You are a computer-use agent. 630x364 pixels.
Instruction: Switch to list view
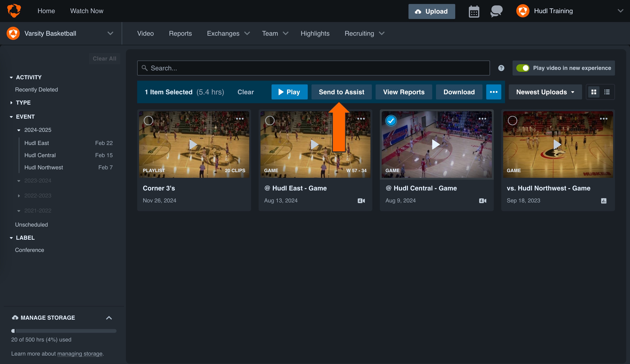[607, 92]
